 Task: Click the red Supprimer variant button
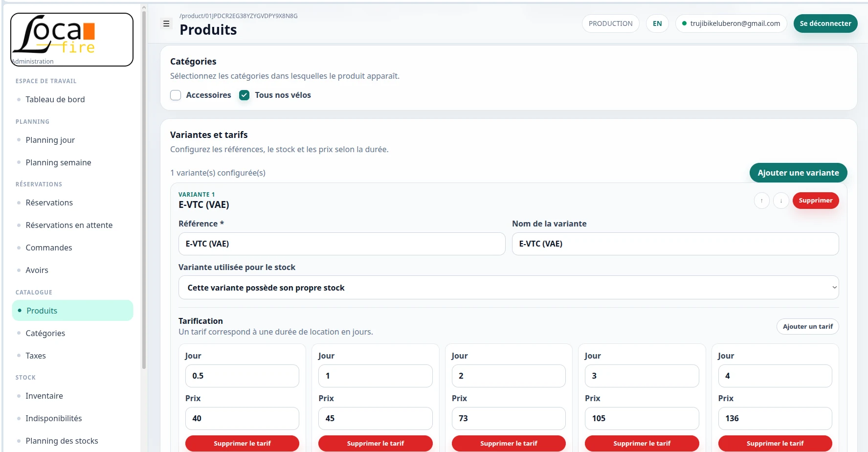point(815,201)
